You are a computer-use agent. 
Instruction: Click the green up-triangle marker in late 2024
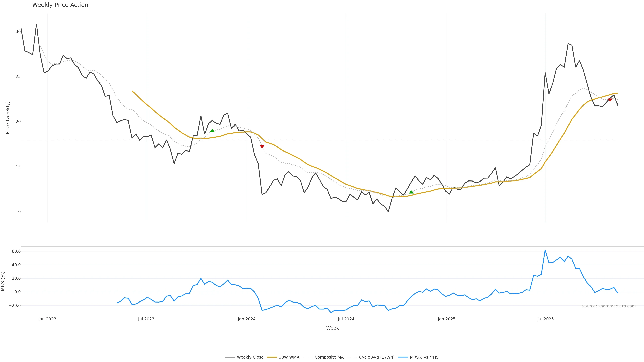click(411, 192)
